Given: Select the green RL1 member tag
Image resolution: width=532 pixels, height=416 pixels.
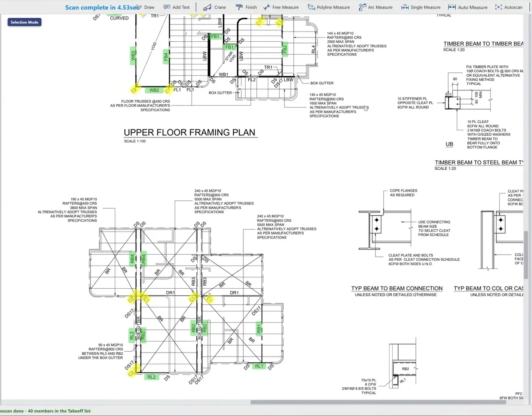Looking at the screenshot, I should point(259,366).
